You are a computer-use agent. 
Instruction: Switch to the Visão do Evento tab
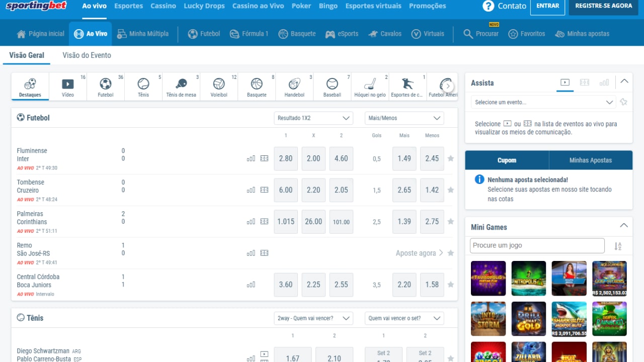pos(87,55)
